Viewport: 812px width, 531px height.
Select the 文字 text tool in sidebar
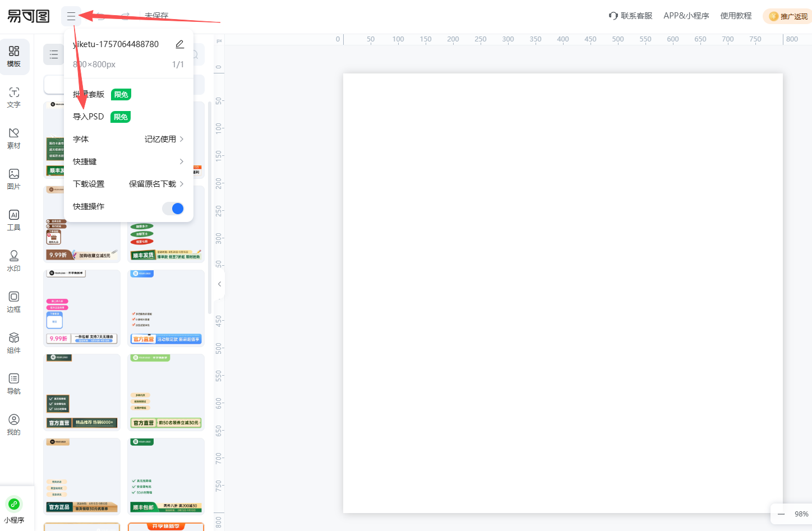13,98
